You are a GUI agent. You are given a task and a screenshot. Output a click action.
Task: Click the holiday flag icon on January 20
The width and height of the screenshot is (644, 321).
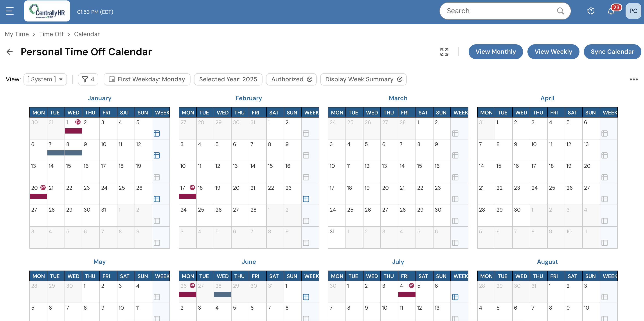click(x=43, y=187)
